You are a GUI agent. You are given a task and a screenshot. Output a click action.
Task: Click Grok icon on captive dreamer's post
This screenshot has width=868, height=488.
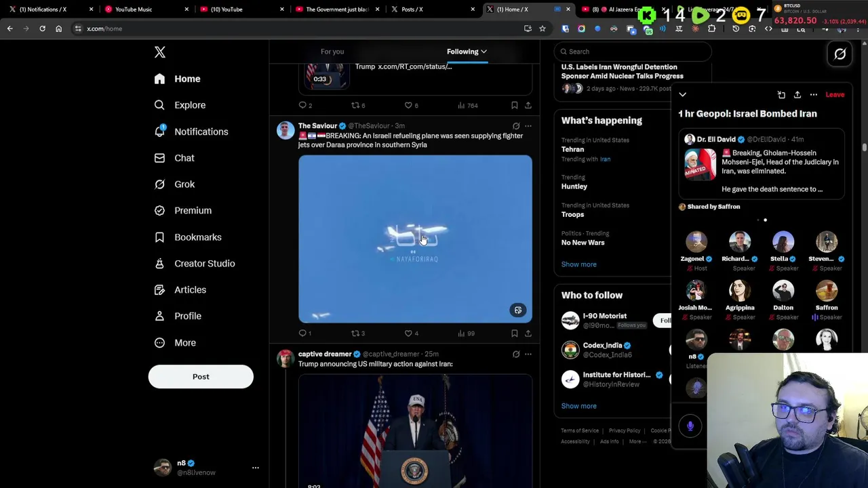pos(516,354)
